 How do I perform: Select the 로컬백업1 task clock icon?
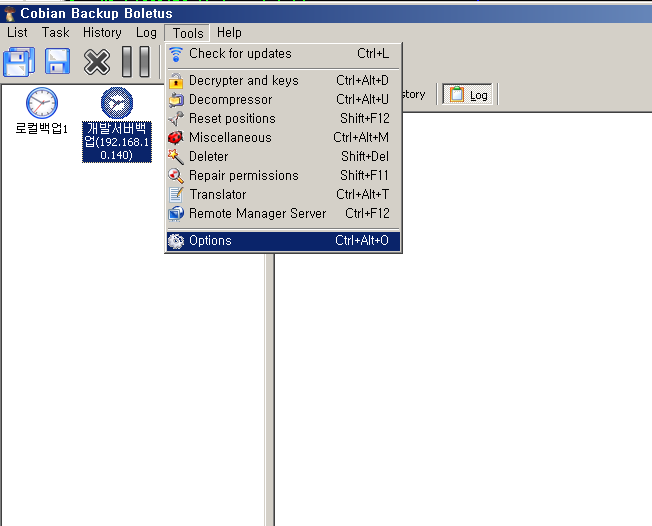(x=42, y=103)
